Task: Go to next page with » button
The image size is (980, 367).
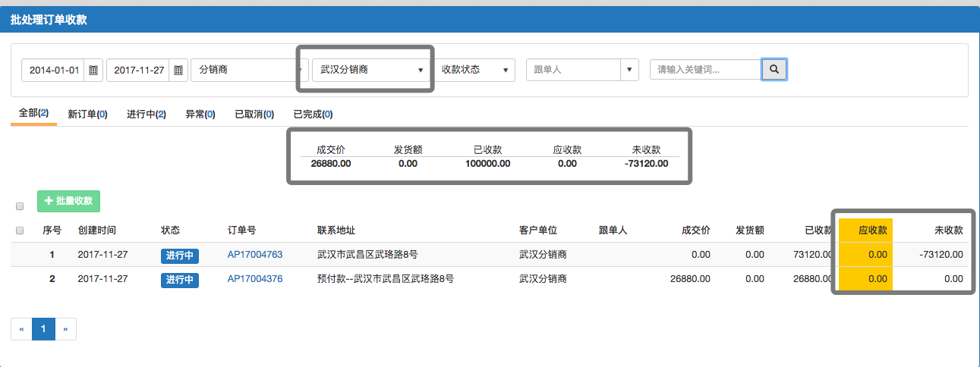Action: [x=65, y=329]
